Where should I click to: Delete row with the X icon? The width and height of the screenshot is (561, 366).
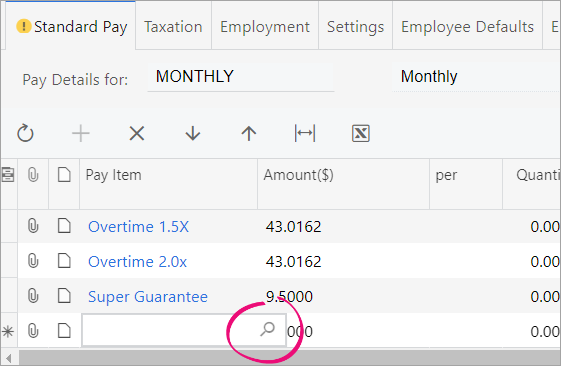click(137, 133)
